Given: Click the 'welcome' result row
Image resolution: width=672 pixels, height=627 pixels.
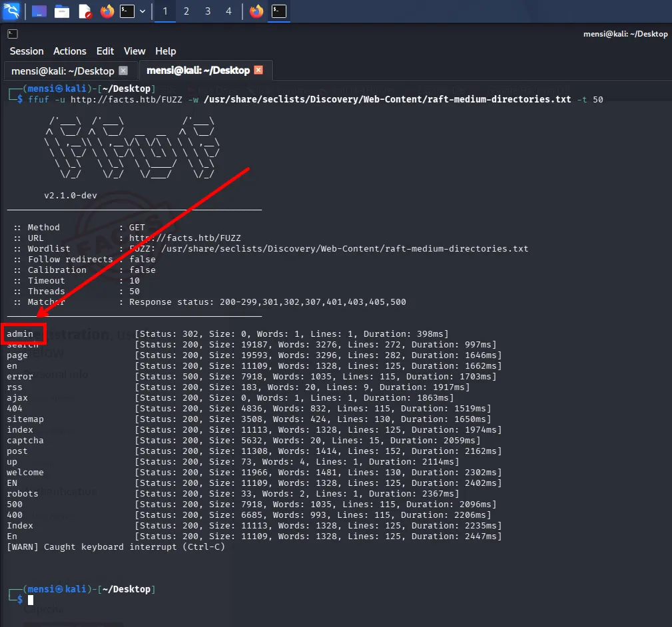Looking at the screenshot, I should click(254, 473).
